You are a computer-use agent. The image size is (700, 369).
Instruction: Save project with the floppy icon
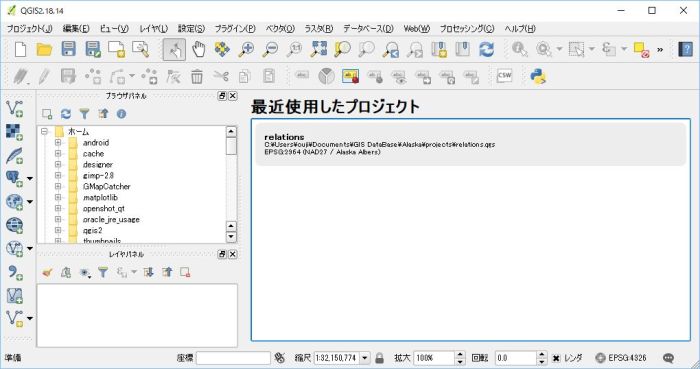68,49
